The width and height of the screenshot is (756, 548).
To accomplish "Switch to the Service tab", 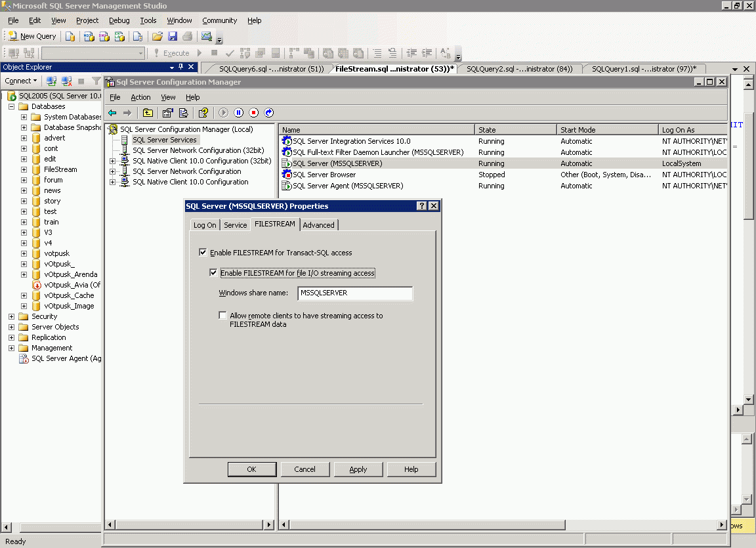I will (236, 225).
